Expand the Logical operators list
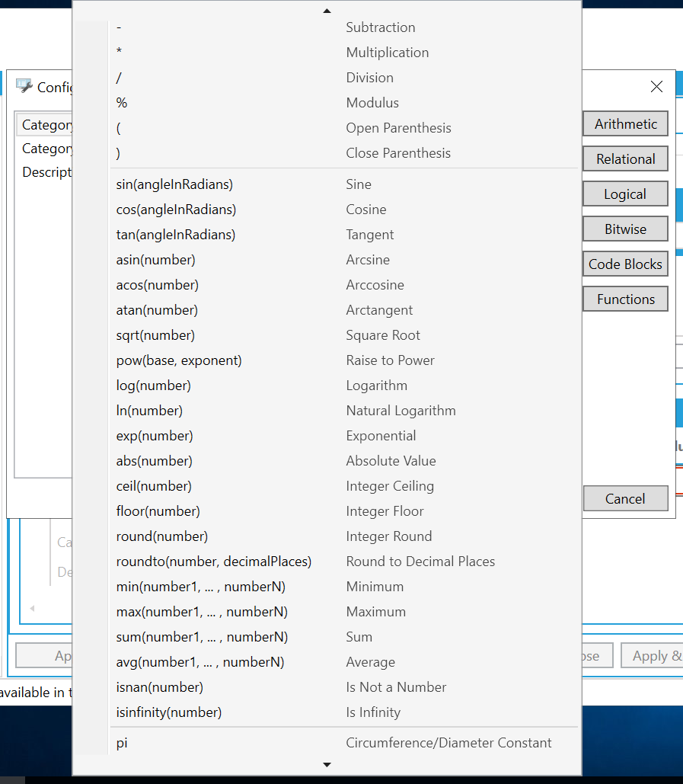Viewport: 683px width, 784px height. point(625,194)
